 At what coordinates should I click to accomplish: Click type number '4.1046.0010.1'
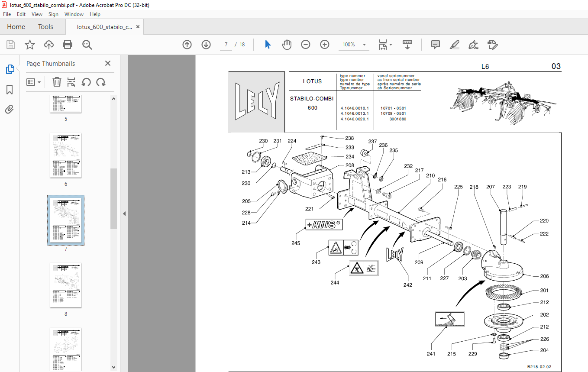pos(354,108)
